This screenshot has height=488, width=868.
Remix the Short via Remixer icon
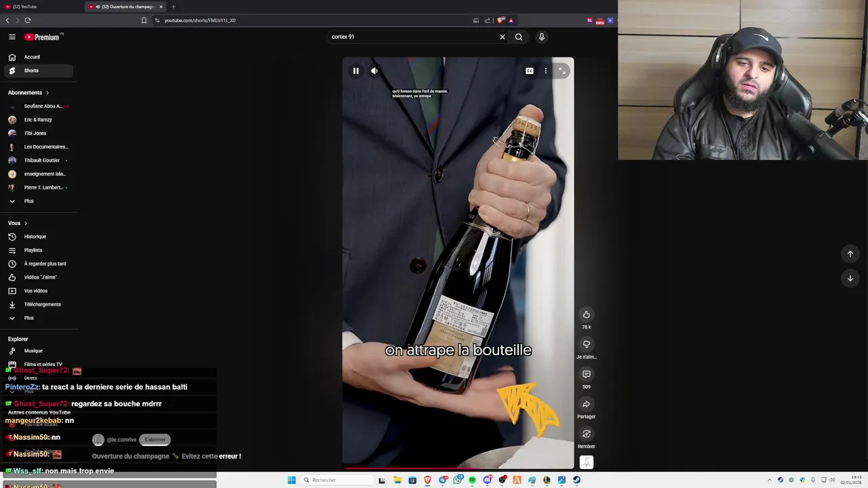587,434
